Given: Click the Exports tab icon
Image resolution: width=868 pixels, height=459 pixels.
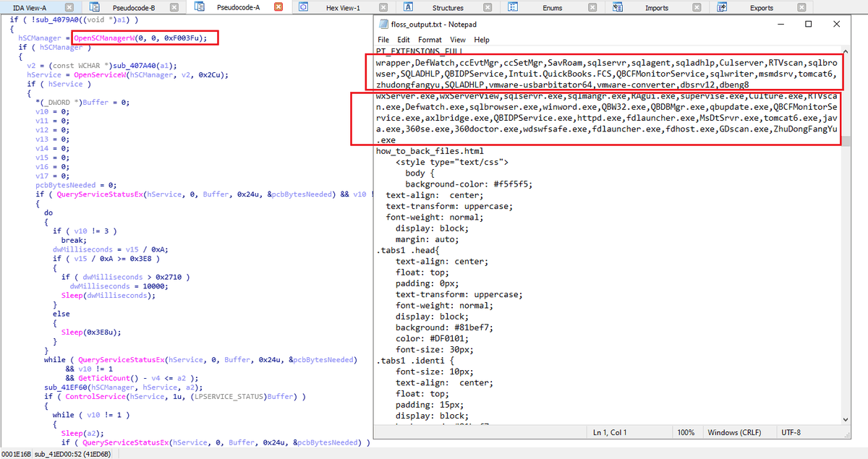Looking at the screenshot, I should 723,7.
